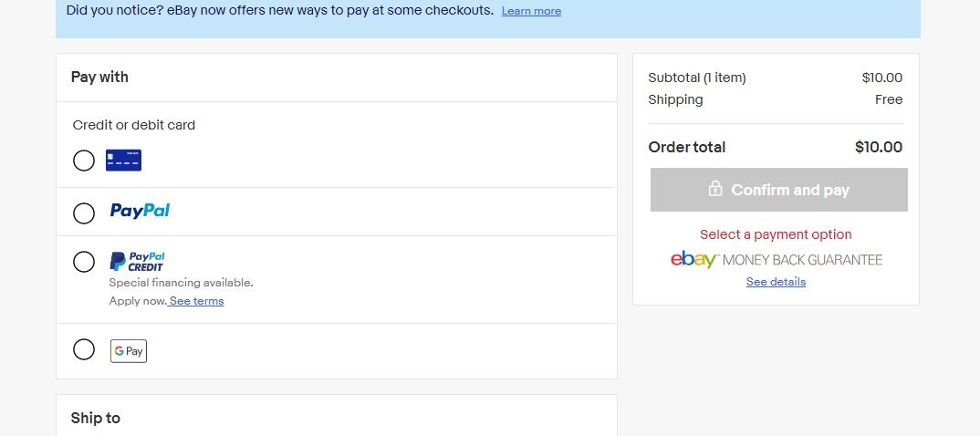Click the Special financing available text

click(x=182, y=283)
